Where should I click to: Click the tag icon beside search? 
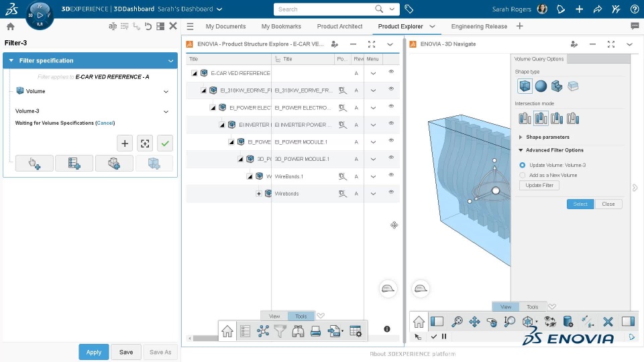tap(409, 9)
